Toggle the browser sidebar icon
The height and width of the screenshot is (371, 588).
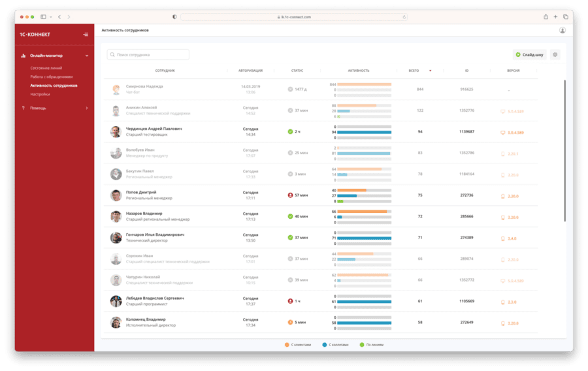tap(44, 17)
